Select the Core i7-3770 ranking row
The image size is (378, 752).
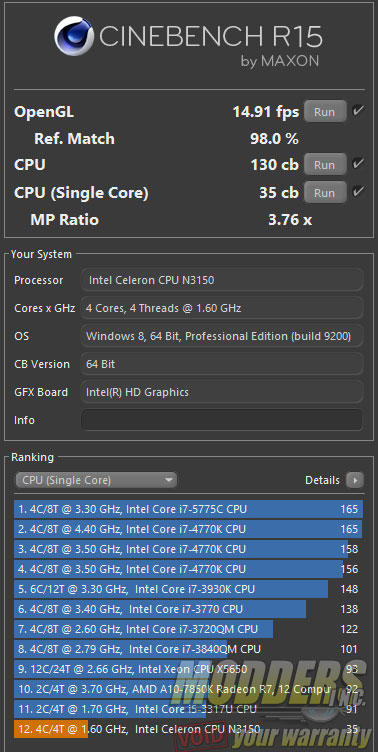tap(189, 609)
